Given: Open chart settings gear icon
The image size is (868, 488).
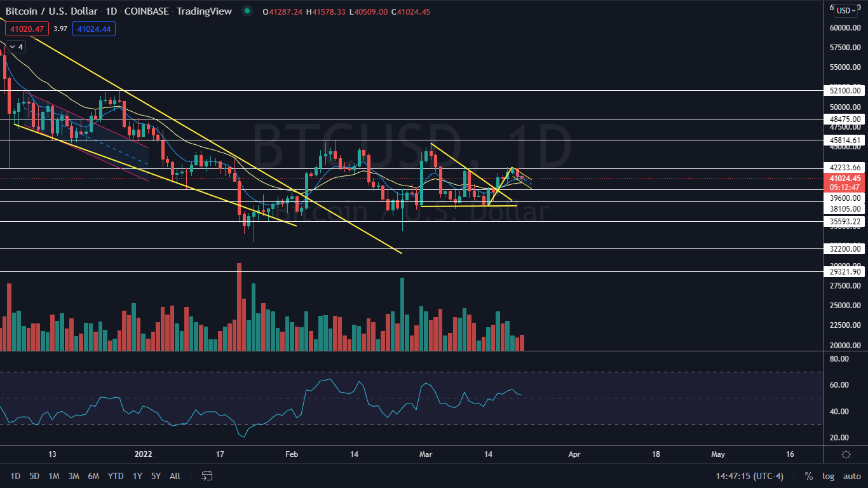Looking at the screenshot, I should pyautogui.click(x=846, y=454).
